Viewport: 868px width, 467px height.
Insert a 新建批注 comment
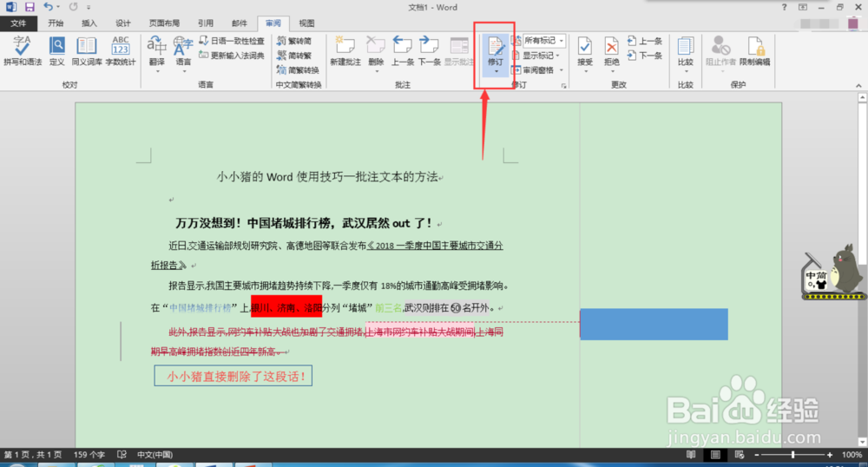(x=345, y=51)
